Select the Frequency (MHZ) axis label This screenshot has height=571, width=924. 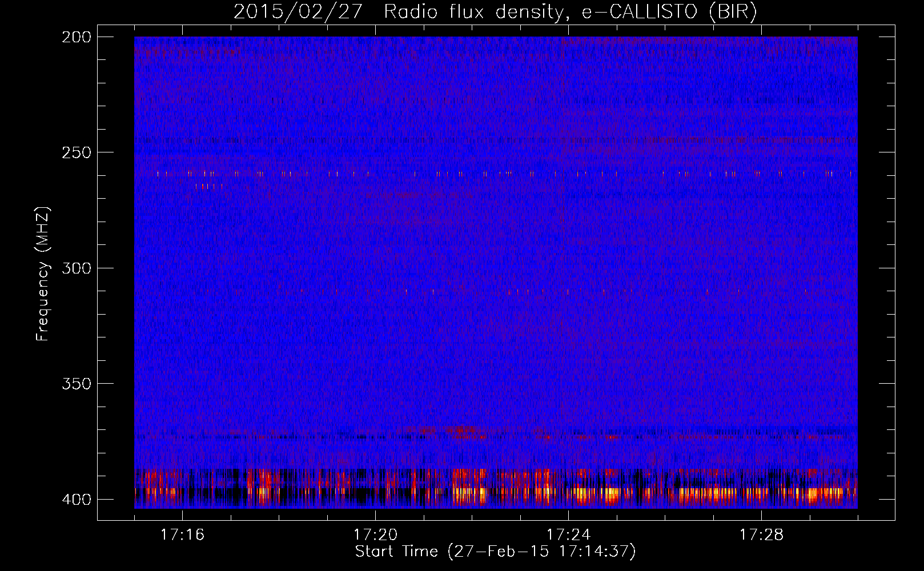pyautogui.click(x=43, y=274)
